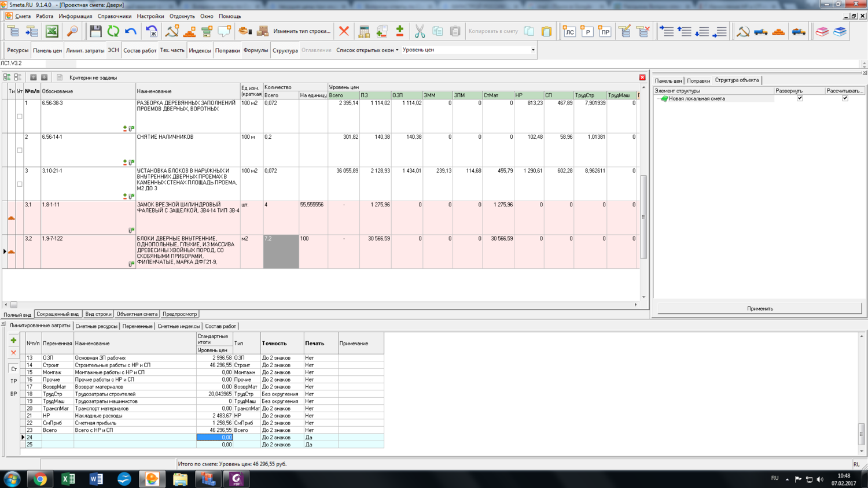Toggle the Рассчитывать checkbox for Новая локальная смета
This screenshot has height=488, width=868.
point(845,98)
